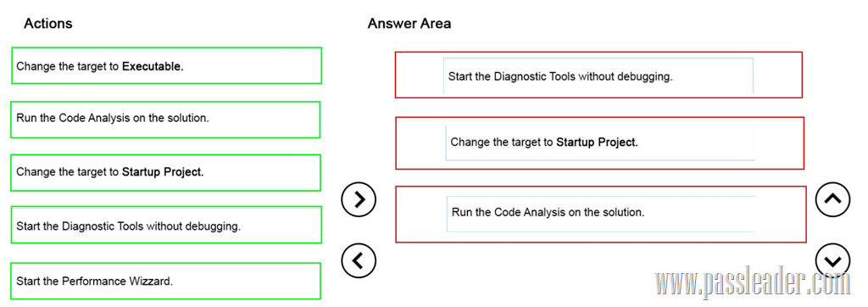Image resolution: width=868 pixels, height=307 pixels.
Task: Open the www.passleader.com watermark link
Action: pos(752,284)
